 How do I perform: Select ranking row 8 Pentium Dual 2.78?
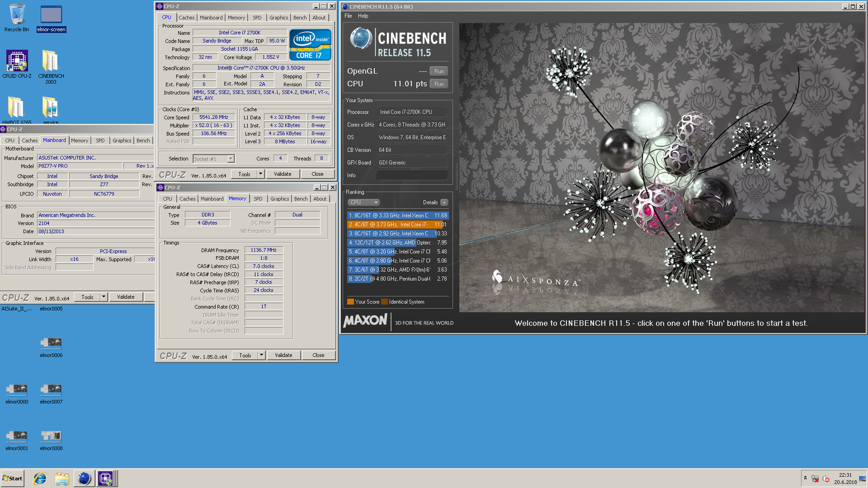(398, 279)
